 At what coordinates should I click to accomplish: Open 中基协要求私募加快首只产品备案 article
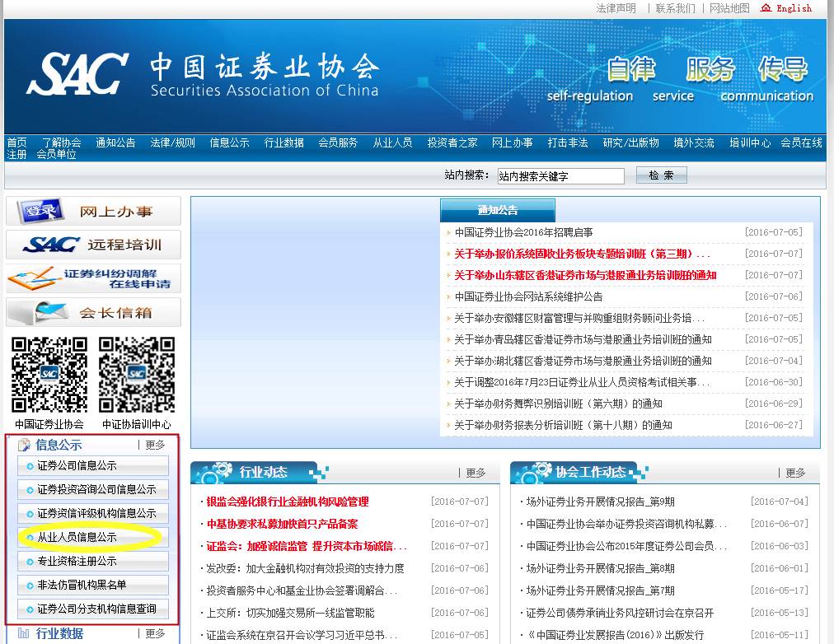[283, 524]
